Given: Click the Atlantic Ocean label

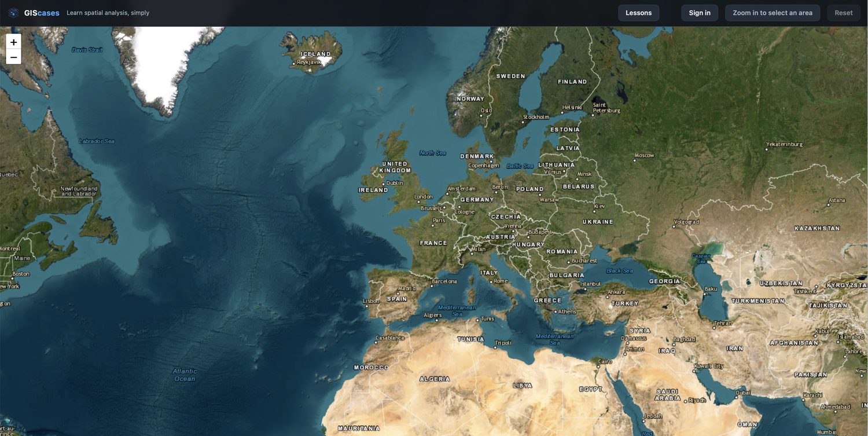Looking at the screenshot, I should (185, 375).
